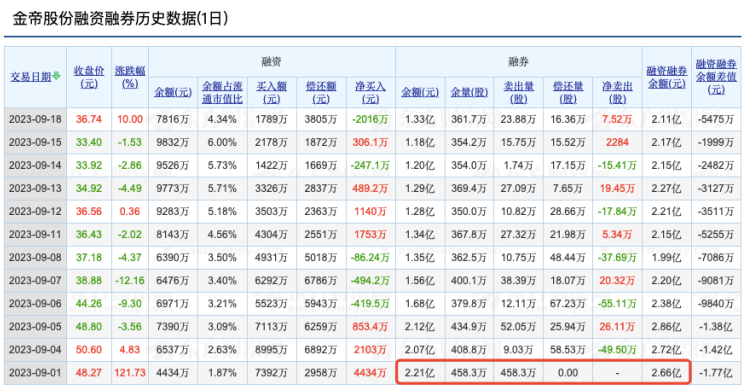Click 余量 value 458.3万 in 2023-09-01 row

(469, 372)
